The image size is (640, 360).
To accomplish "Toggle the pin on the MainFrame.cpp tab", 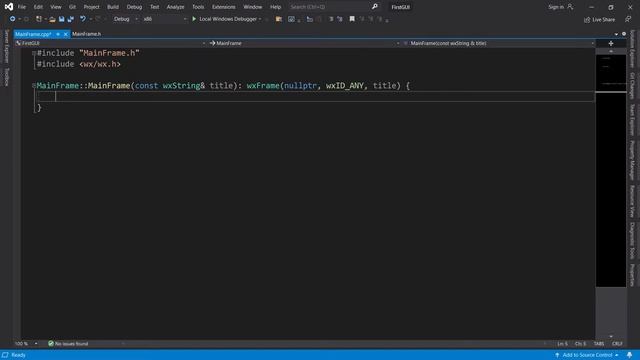I will [x=58, y=34].
